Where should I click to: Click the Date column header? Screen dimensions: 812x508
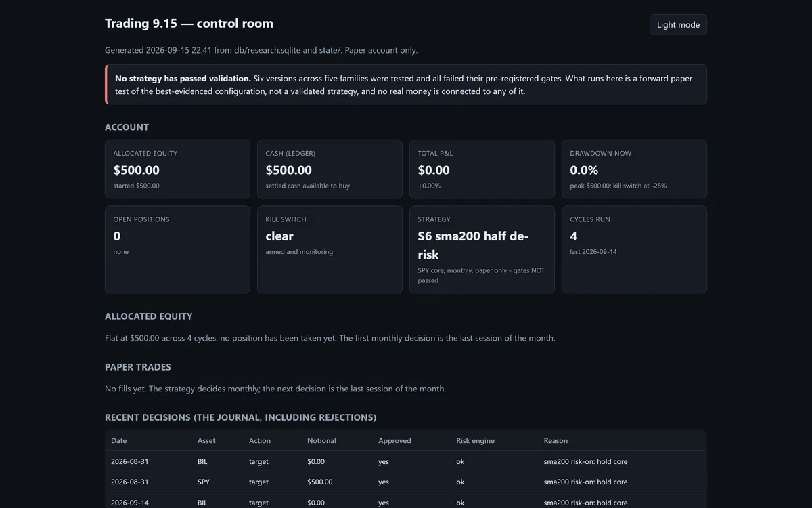(x=118, y=440)
